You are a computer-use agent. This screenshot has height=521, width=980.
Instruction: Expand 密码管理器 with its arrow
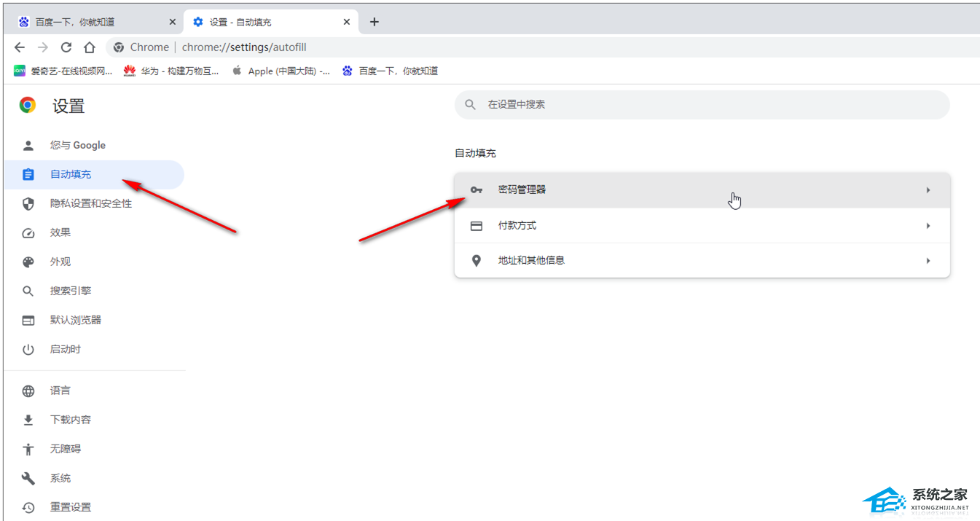[928, 190]
